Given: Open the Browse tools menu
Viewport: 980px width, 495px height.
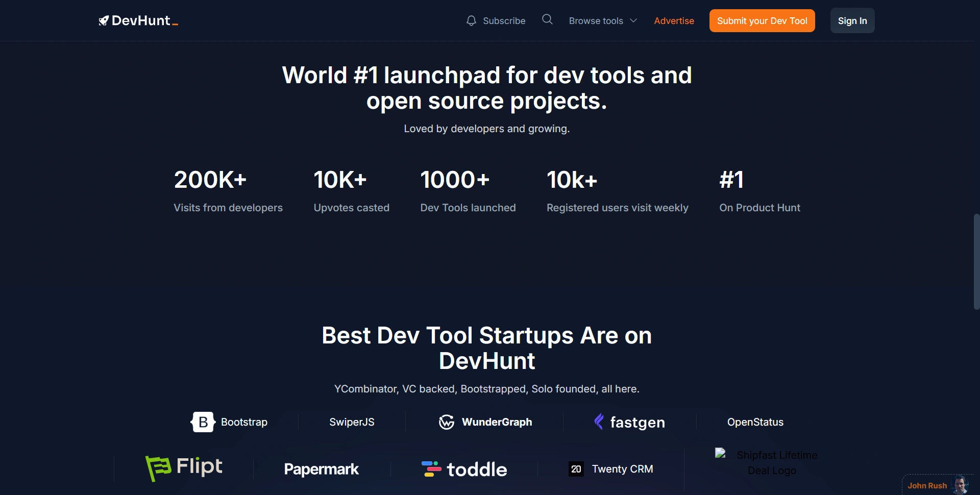Looking at the screenshot, I should coord(603,21).
